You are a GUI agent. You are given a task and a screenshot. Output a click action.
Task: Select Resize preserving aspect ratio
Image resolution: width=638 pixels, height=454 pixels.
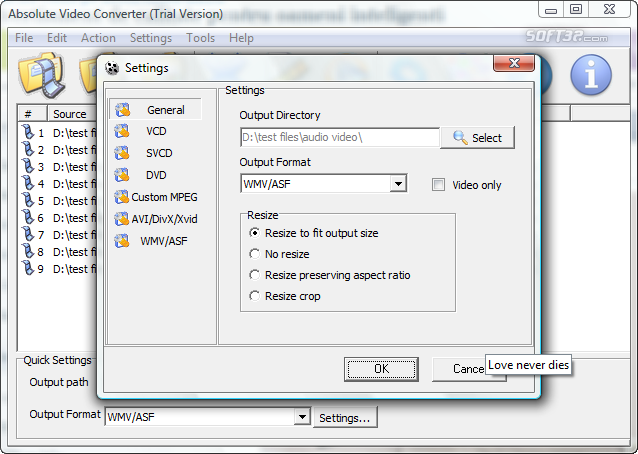click(x=254, y=275)
